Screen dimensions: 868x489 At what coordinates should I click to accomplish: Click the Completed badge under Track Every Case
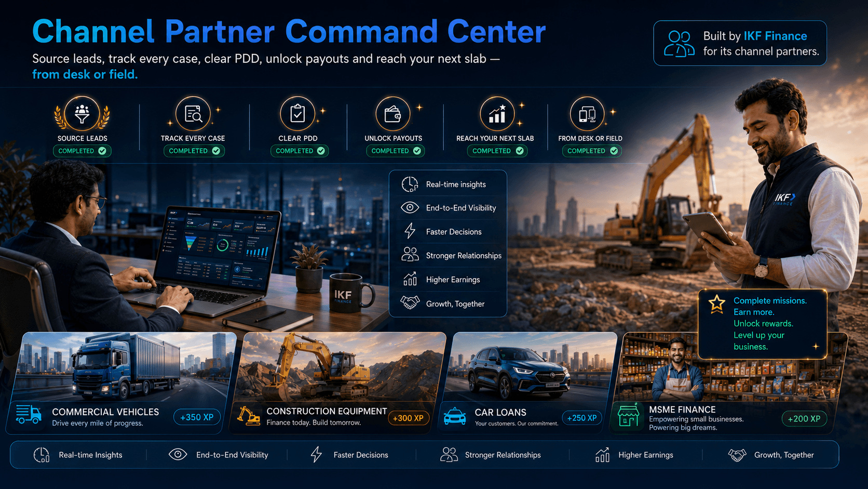pos(194,151)
